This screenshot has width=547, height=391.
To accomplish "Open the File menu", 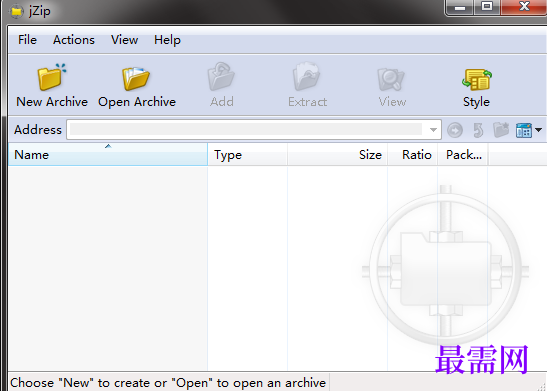I will pos(27,40).
